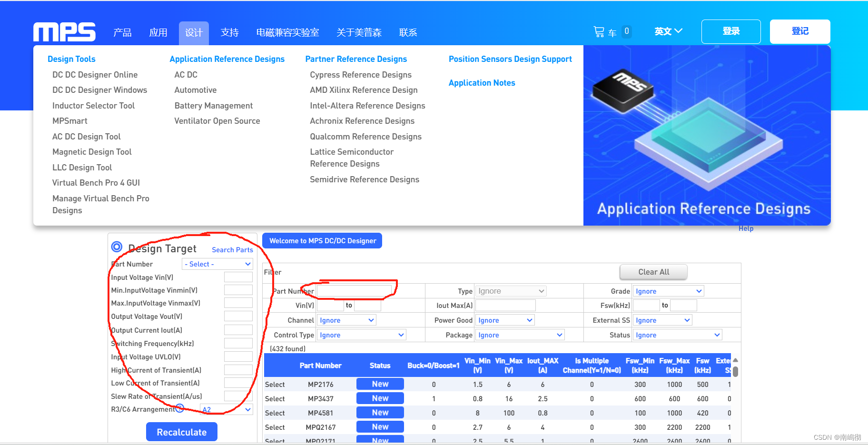Open the 产品 menu

[x=122, y=32]
